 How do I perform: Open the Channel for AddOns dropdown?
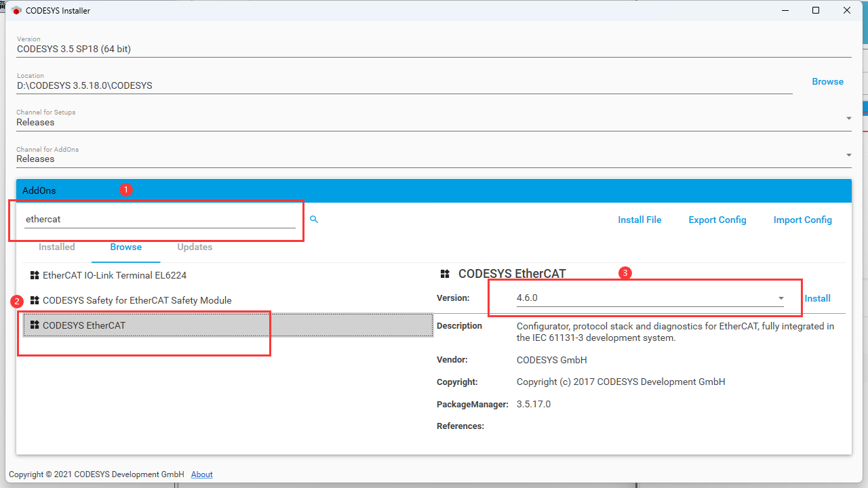pos(848,155)
